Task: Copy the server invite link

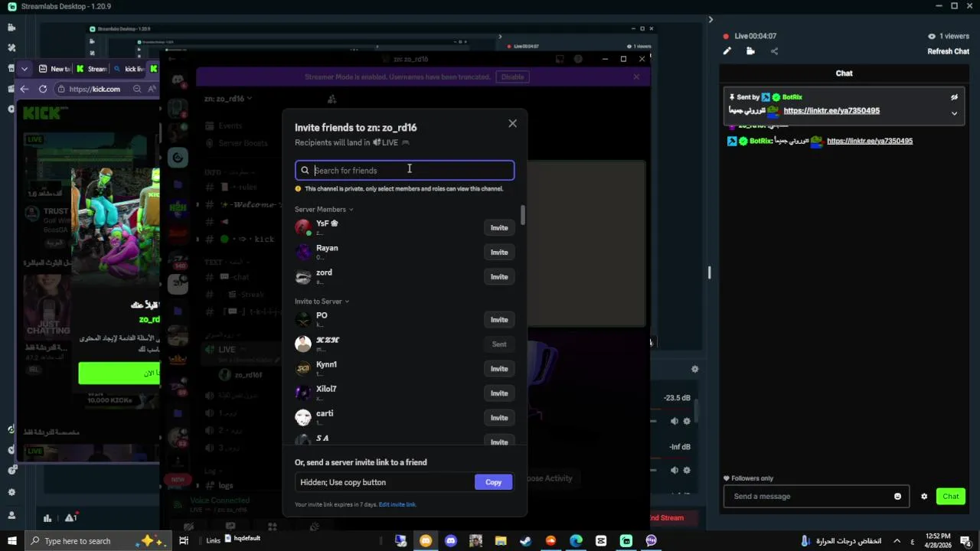Action: pos(493,482)
